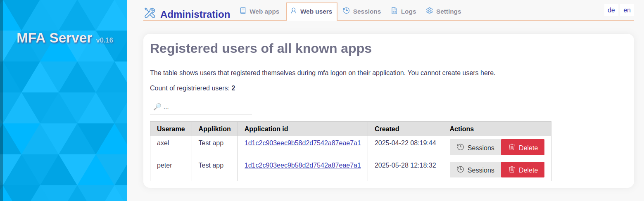Click the Administration wrench and screwdriver icon
The height and width of the screenshot is (201, 644).
point(150,13)
